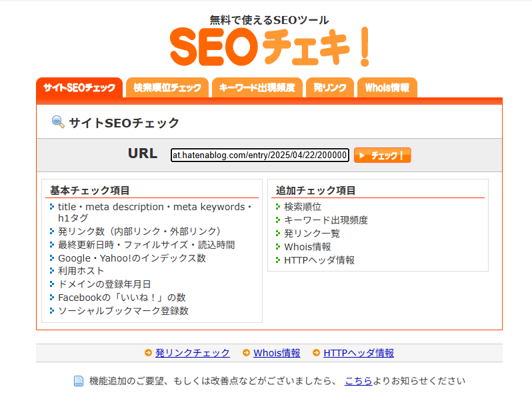
Task: Click キーワード出現頻度 in 追加チェック項目 list
Action: [x=326, y=220]
